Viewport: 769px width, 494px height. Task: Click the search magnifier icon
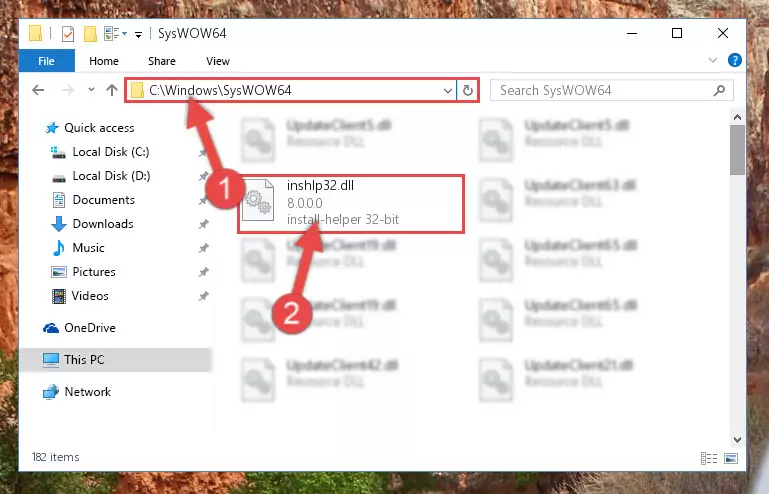click(719, 90)
